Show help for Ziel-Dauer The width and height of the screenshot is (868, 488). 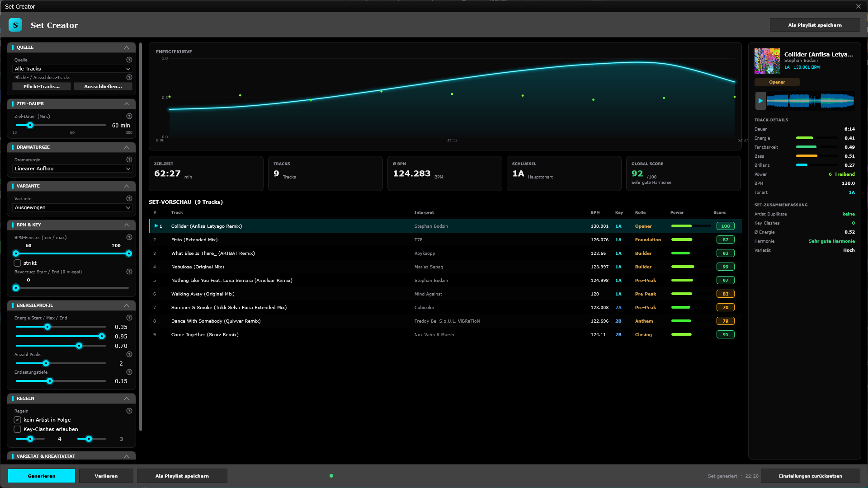[x=129, y=116]
